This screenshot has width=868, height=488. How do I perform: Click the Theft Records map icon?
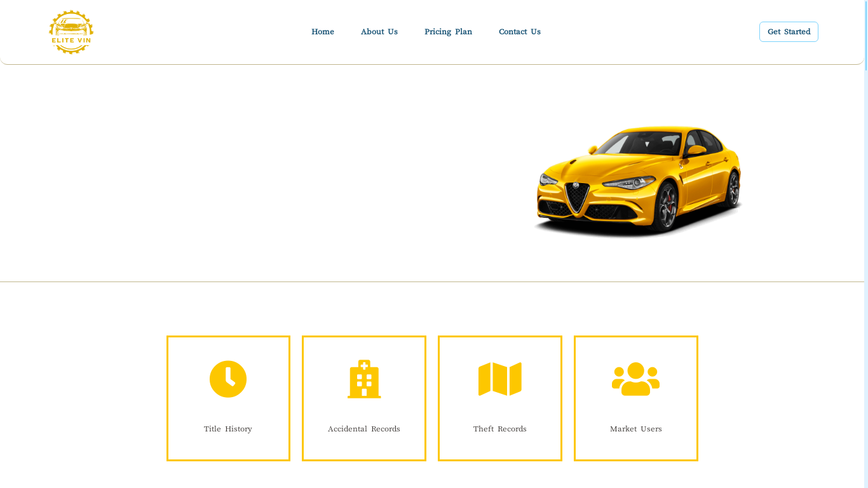point(500,379)
